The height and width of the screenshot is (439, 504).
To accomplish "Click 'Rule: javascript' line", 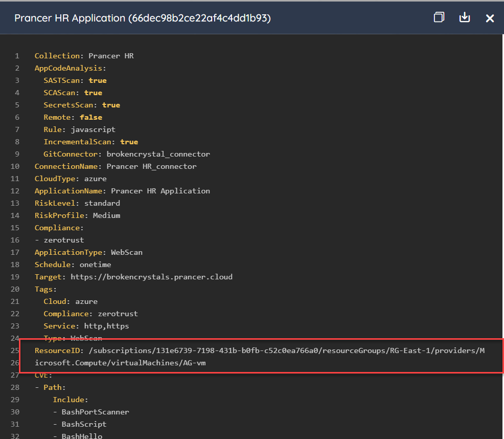I will [x=79, y=129].
